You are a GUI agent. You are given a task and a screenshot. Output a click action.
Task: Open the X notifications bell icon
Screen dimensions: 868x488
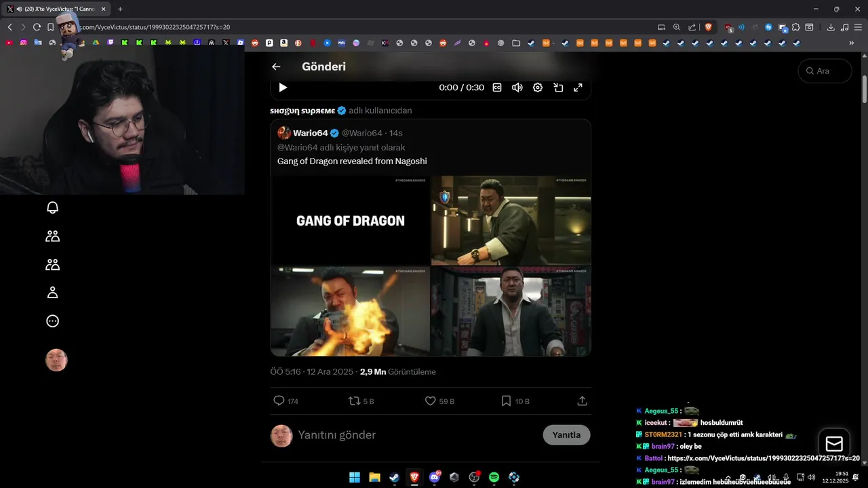pyautogui.click(x=52, y=207)
